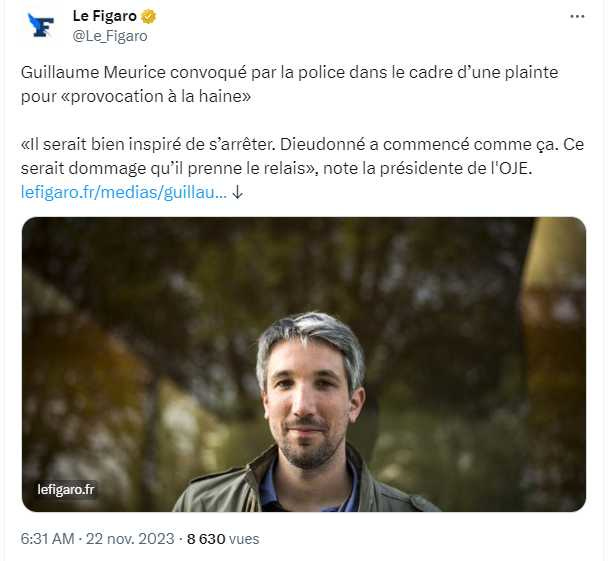Click the @Le_Figaro handle
Screen dimensions: 612x561
[x=110, y=36]
